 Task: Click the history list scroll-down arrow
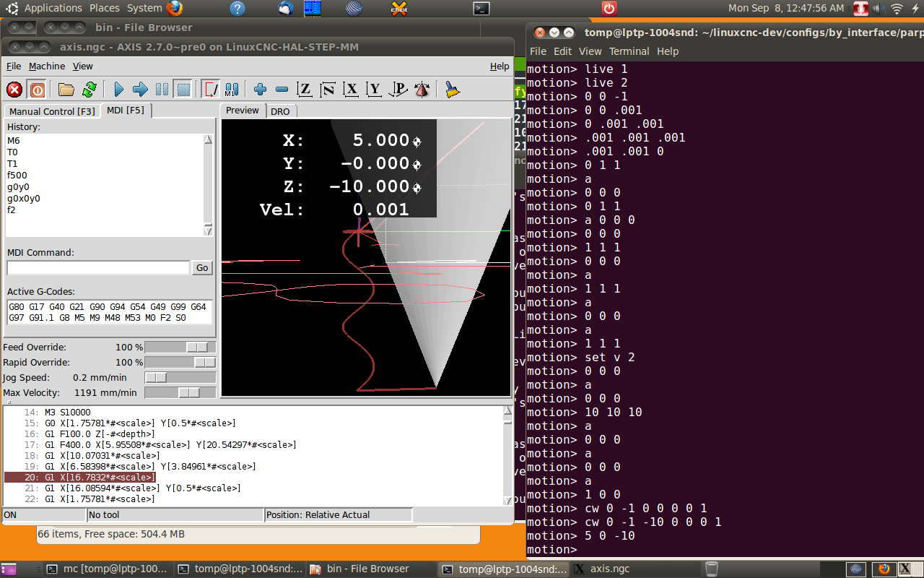[x=209, y=230]
